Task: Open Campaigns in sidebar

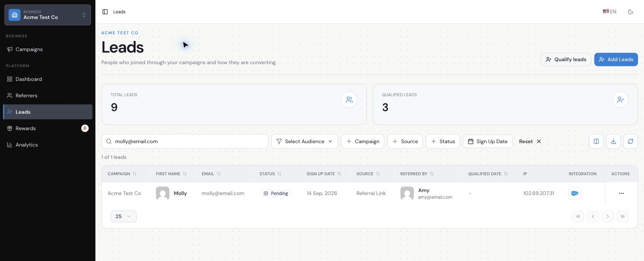Action: coord(48,49)
